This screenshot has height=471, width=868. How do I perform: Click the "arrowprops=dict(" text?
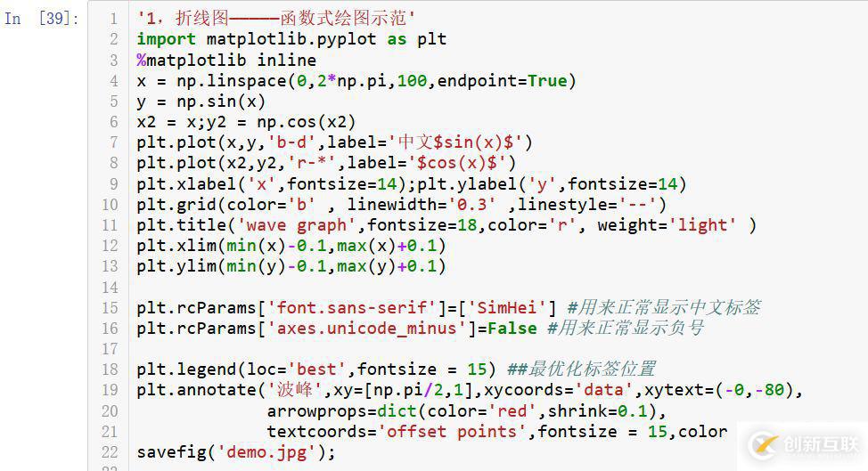click(x=346, y=410)
